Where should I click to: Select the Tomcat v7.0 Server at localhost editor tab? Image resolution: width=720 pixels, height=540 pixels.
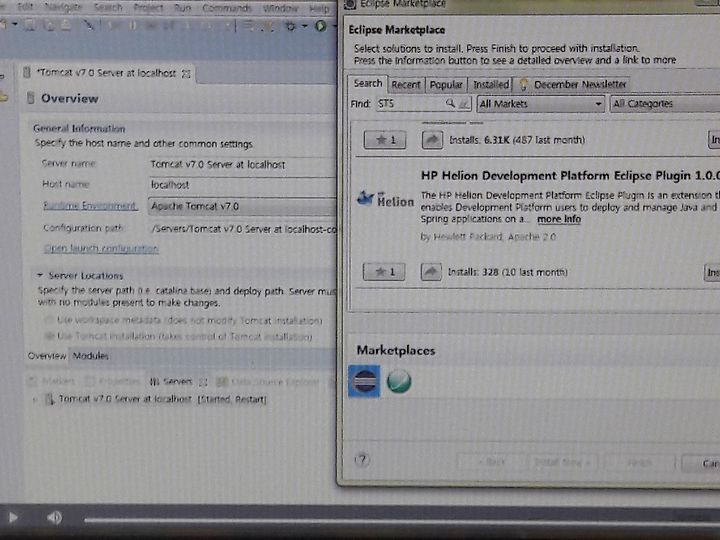[107, 73]
